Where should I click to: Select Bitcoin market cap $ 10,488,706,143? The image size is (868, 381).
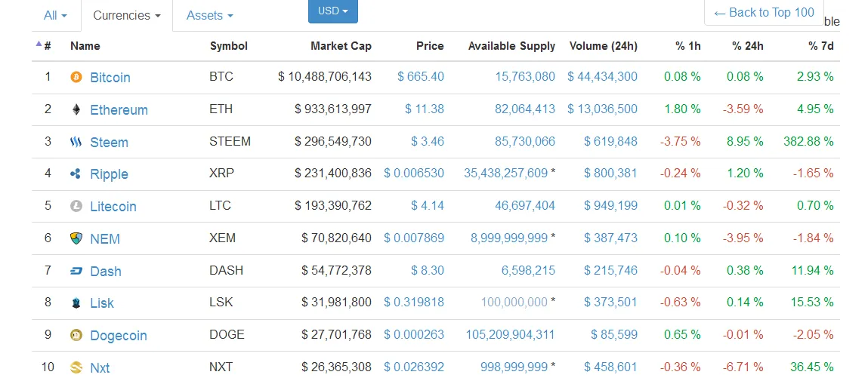point(325,76)
